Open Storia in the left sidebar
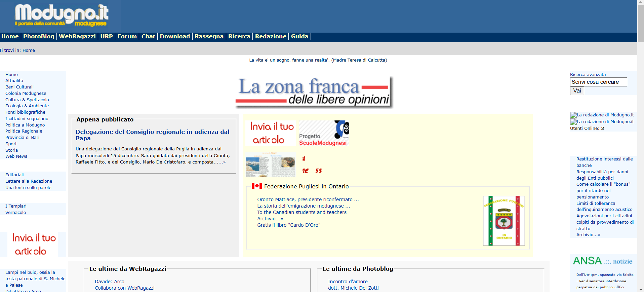This screenshot has width=644, height=292. 11,150
